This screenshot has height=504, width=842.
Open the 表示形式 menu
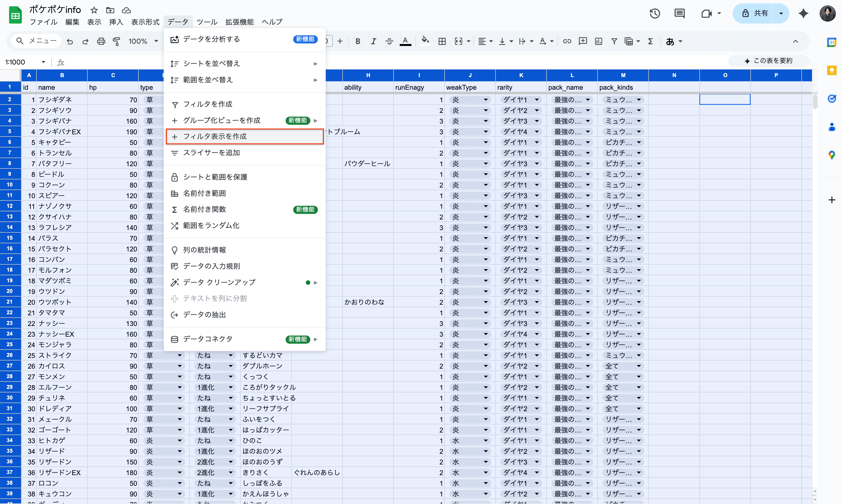coord(145,22)
